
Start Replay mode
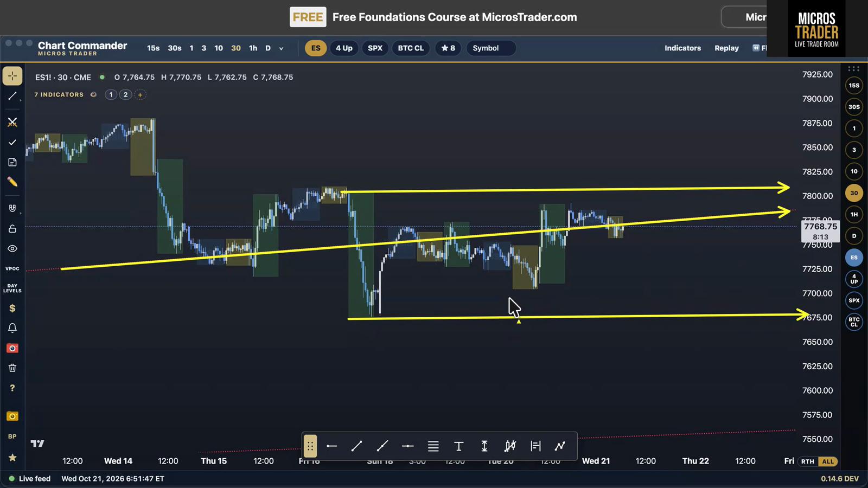pyautogui.click(x=726, y=48)
